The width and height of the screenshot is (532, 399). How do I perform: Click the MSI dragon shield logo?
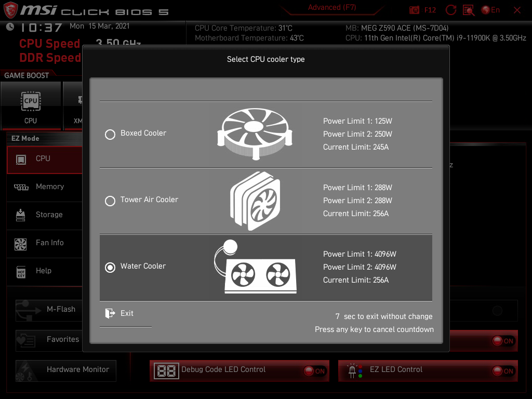(x=10, y=10)
